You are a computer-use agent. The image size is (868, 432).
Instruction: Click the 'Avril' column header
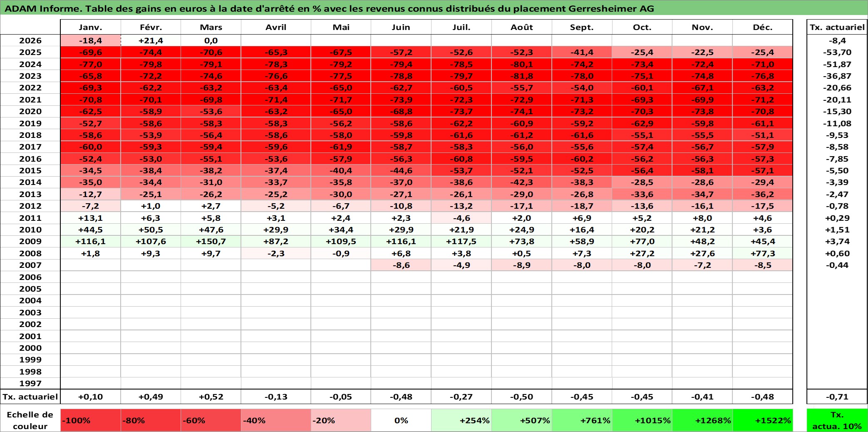coord(276,27)
